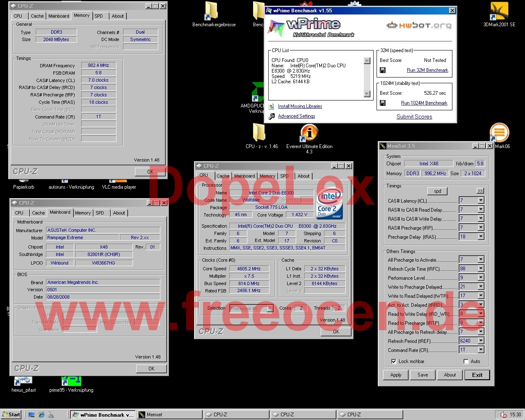Switch to Memory tab in center CPU-Z window
The image size is (525, 420).
(x=267, y=176)
